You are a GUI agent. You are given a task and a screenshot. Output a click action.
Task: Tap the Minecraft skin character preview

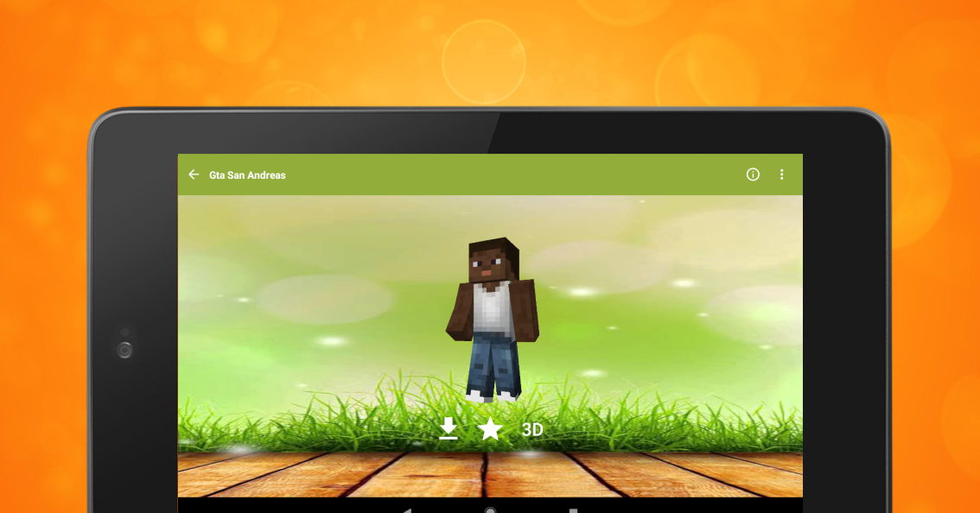click(493, 320)
